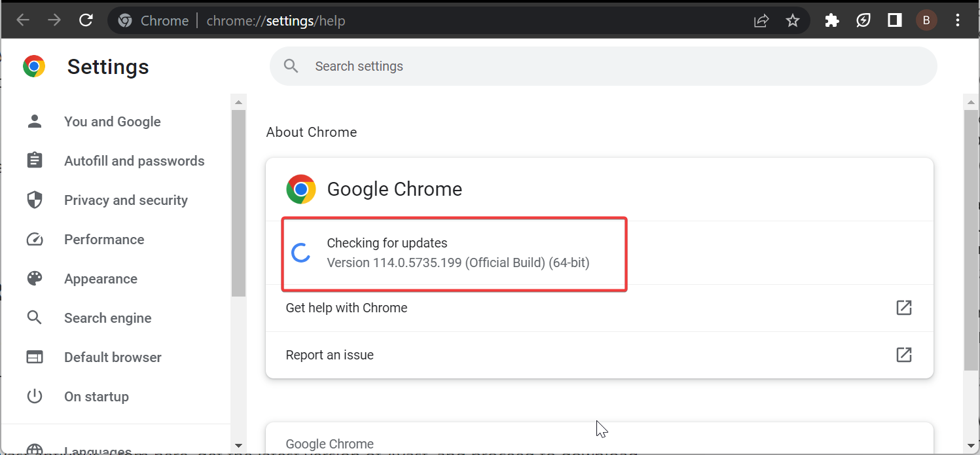The image size is (980, 455).
Task: Click the Search settings field
Action: (x=604, y=66)
